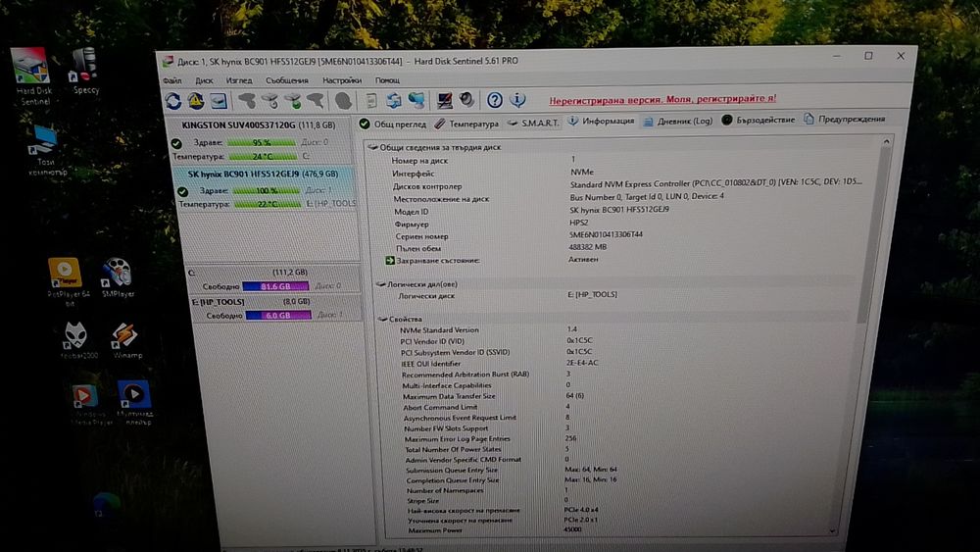Click the total size value 488382 MB

pyautogui.click(x=587, y=247)
